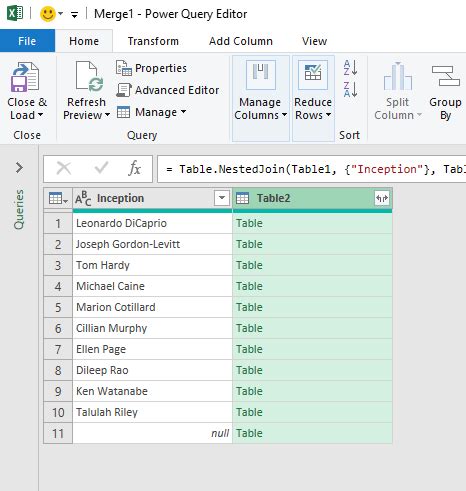Open the Table link in Ellen Page row
This screenshot has width=466, height=491.
click(x=249, y=349)
